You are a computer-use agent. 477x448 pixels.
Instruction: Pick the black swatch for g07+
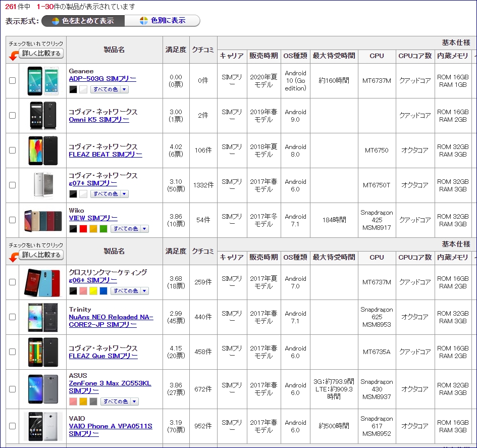[x=73, y=194]
